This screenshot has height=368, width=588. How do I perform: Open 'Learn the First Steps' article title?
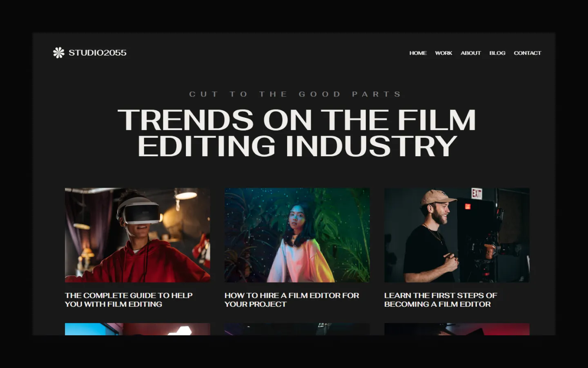click(441, 300)
